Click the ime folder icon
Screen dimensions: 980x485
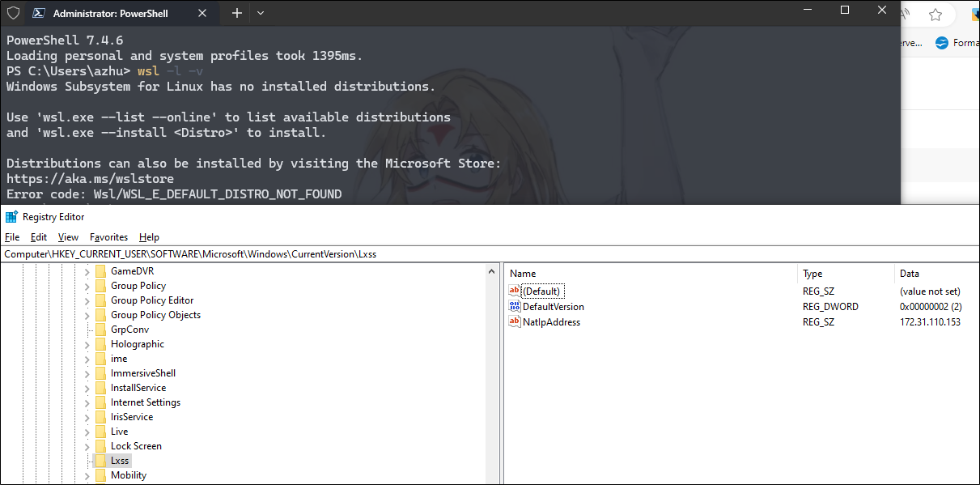tap(100, 359)
